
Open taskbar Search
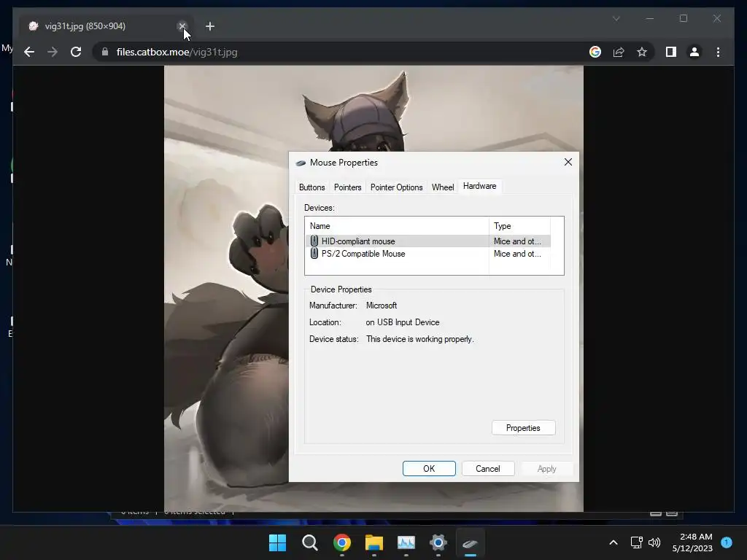click(309, 542)
